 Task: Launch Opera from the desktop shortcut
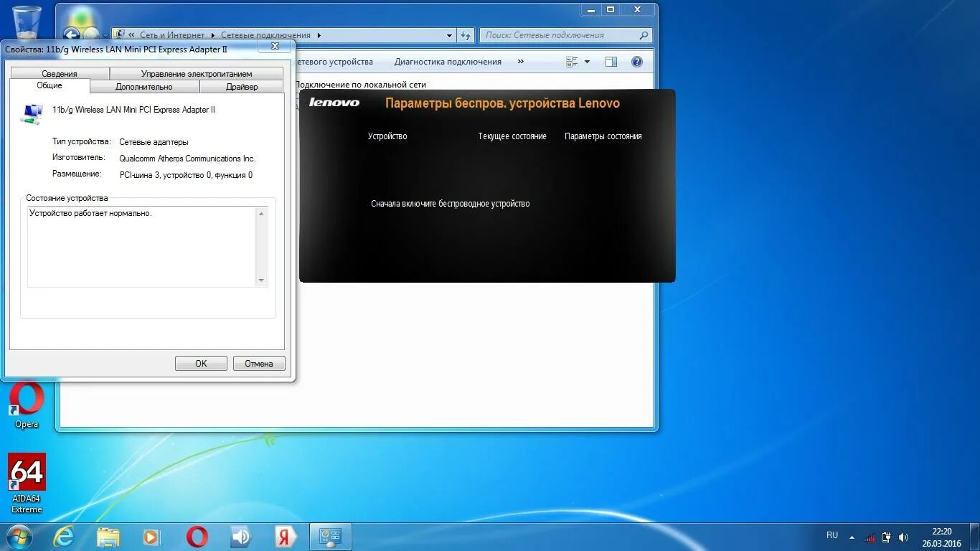coord(27,406)
